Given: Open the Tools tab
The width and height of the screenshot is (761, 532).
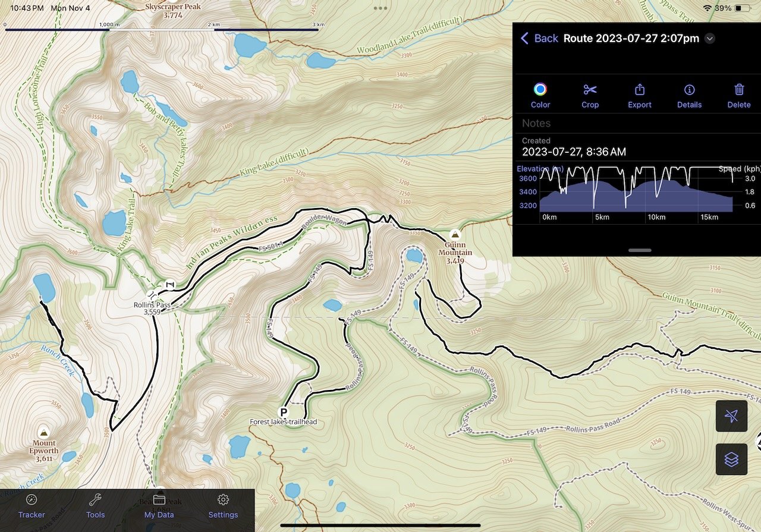Looking at the screenshot, I should (x=95, y=506).
